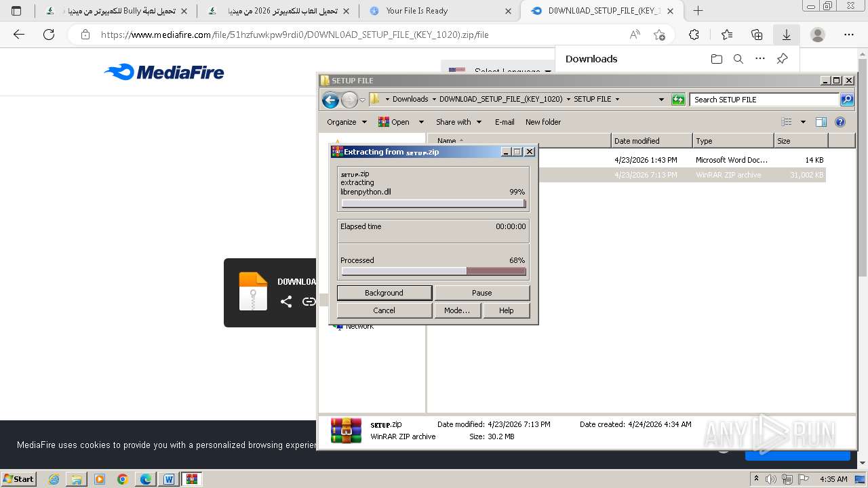Send the WinRAR extraction to Background

384,293
